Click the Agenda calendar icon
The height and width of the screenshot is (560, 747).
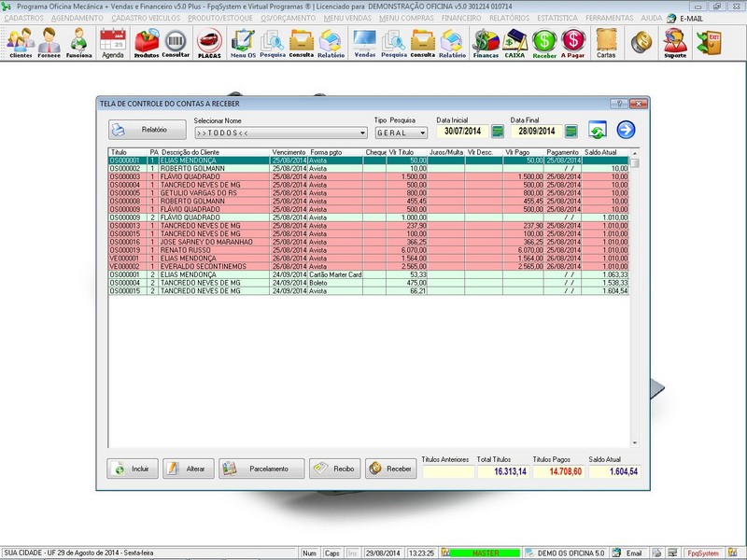tap(112, 42)
